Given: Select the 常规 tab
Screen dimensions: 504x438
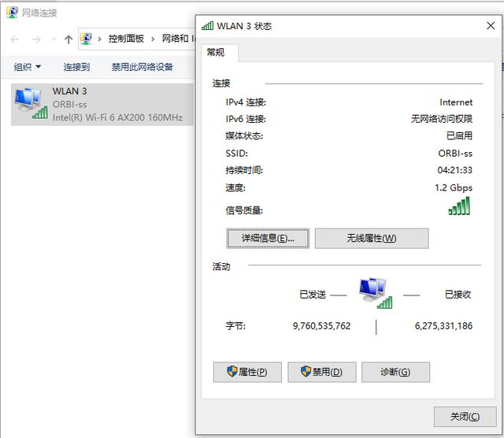Looking at the screenshot, I should (220, 53).
